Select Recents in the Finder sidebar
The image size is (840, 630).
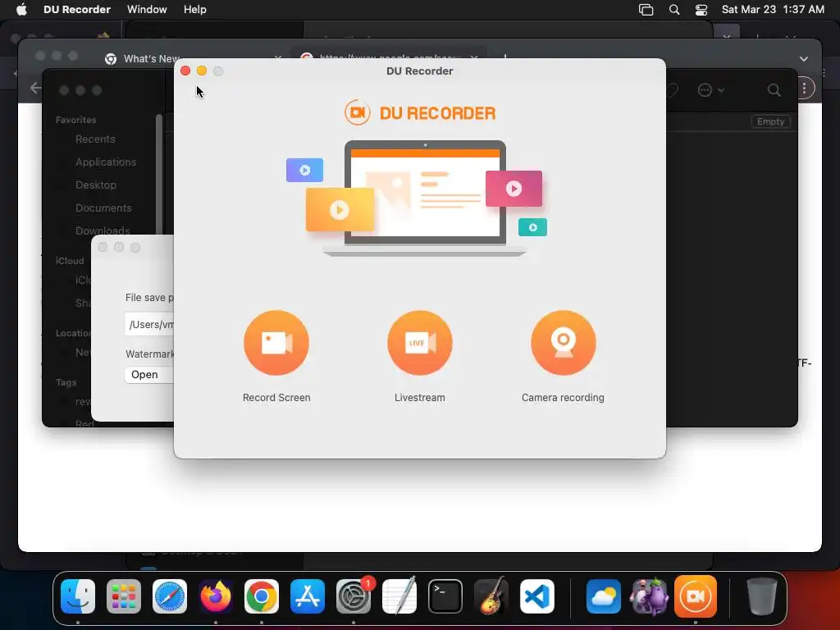(95, 139)
